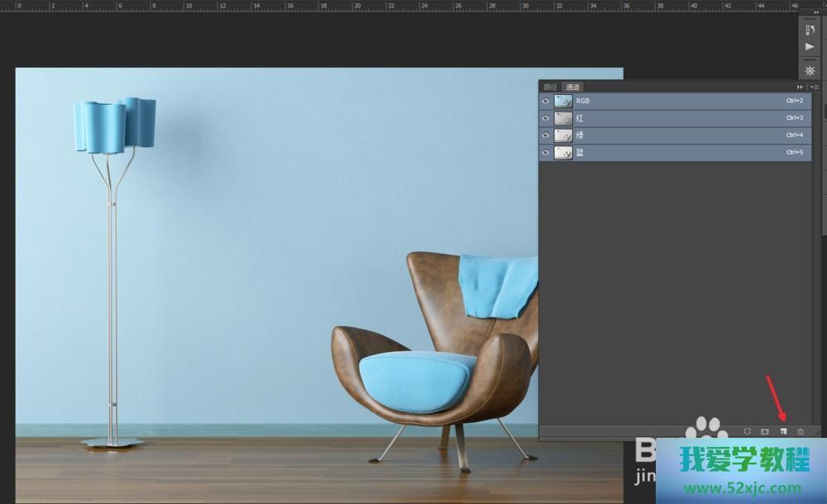Viewport: 827px width, 504px height.
Task: Save selection as channel icon
Action: pos(765,431)
